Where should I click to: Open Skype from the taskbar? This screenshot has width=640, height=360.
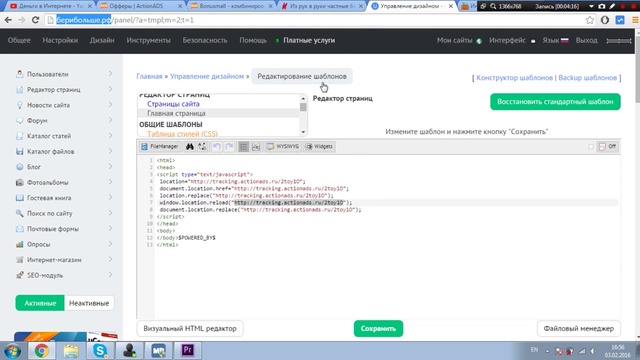100,350
